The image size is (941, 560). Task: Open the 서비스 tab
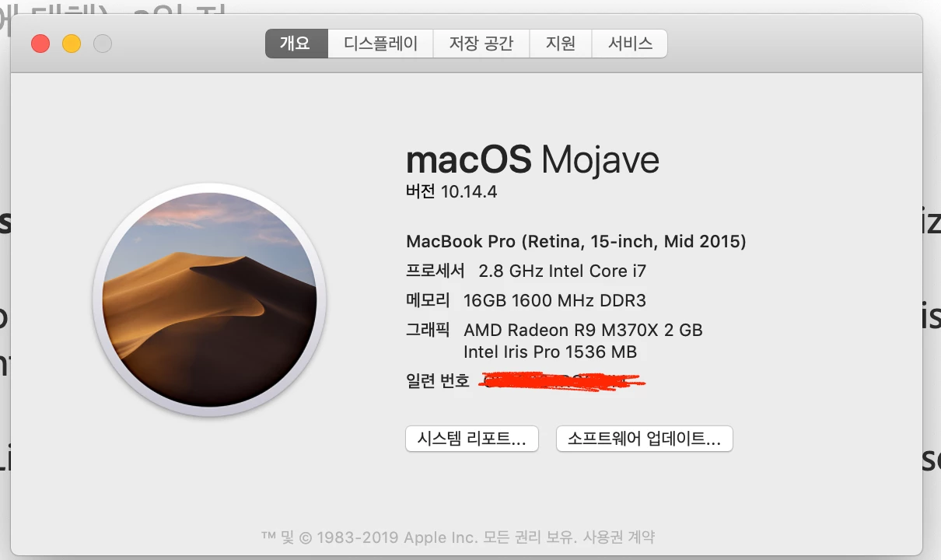[630, 44]
